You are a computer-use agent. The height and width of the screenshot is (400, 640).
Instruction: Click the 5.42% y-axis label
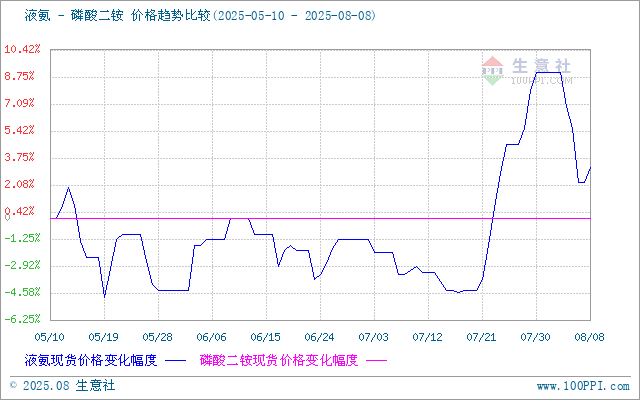(22, 130)
